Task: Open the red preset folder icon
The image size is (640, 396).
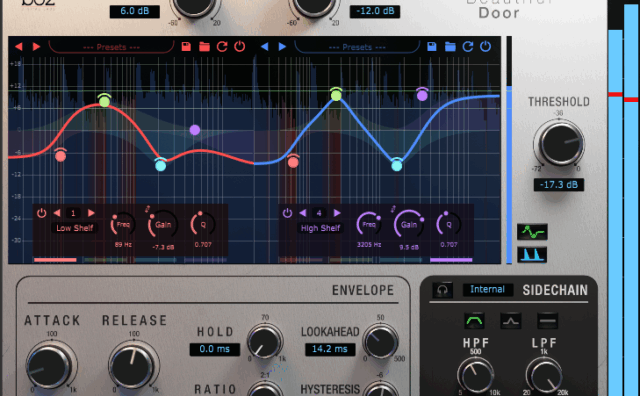Action: coord(204,47)
